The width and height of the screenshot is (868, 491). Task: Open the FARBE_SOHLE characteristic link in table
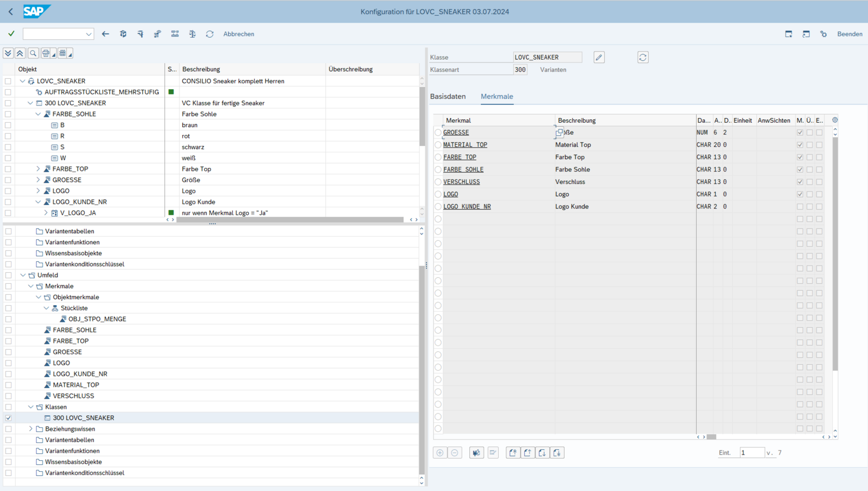464,170
